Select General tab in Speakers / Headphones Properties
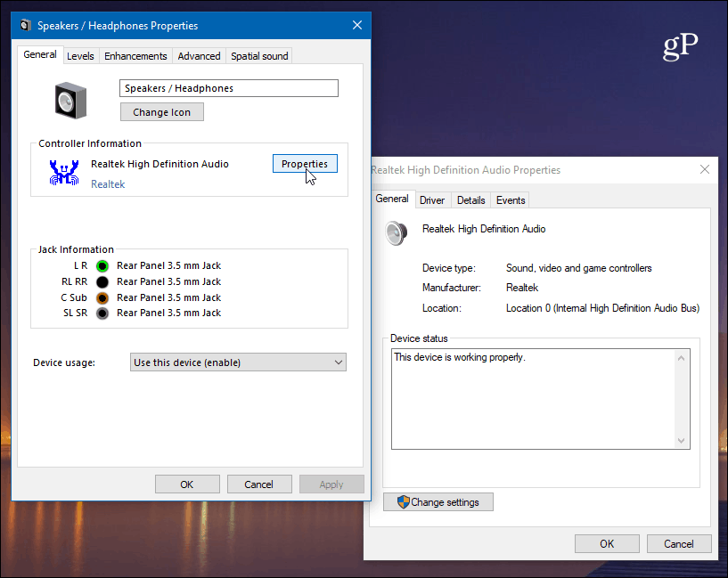This screenshot has width=728, height=578. point(40,54)
